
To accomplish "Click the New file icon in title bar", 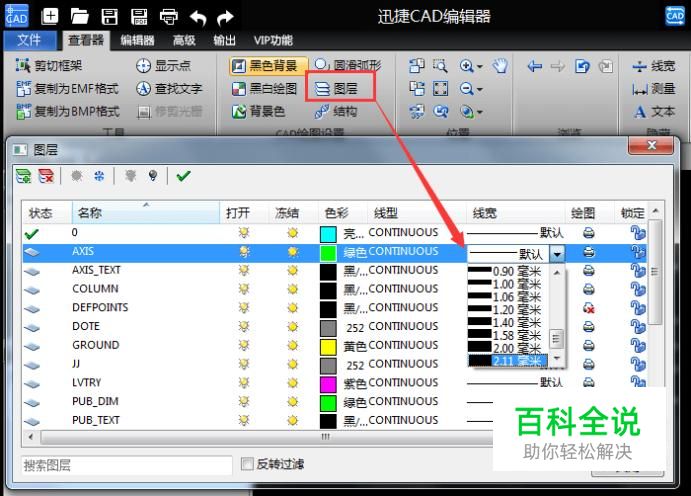I will 50,17.
